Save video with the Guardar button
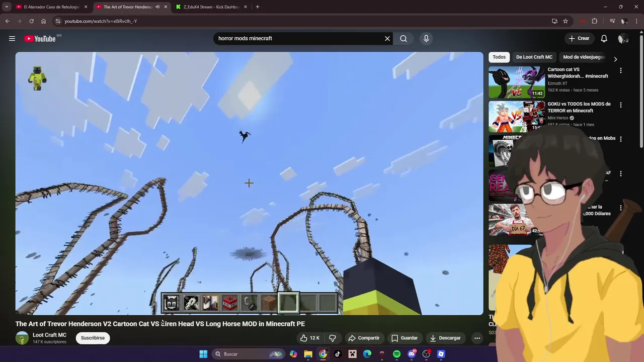The width and height of the screenshot is (644, 362). [x=405, y=338]
